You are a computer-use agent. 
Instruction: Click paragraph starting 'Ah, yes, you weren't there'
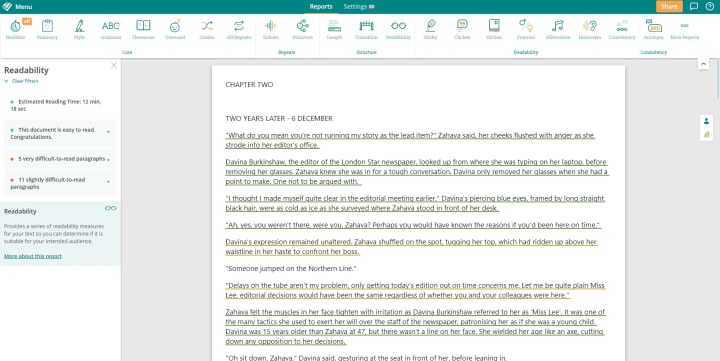click(x=413, y=225)
